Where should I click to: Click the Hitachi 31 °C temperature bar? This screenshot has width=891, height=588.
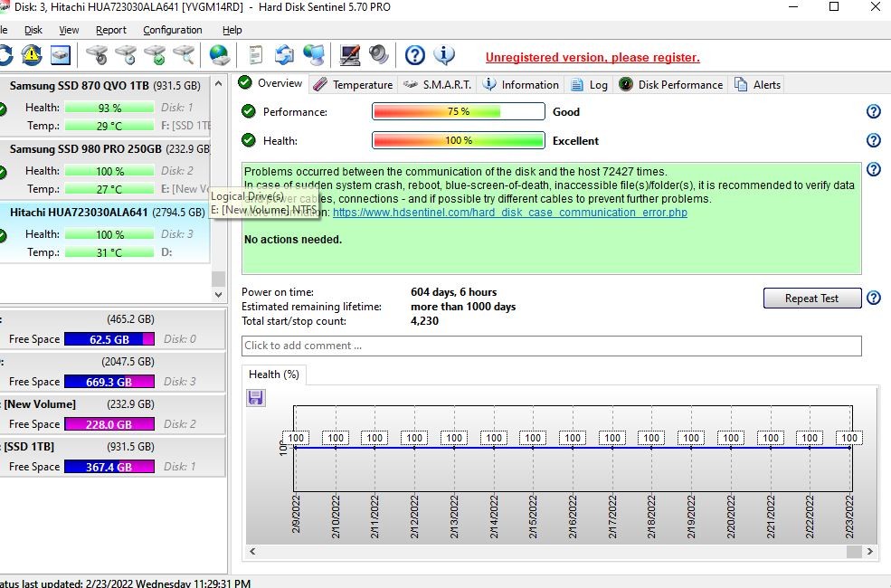[109, 252]
